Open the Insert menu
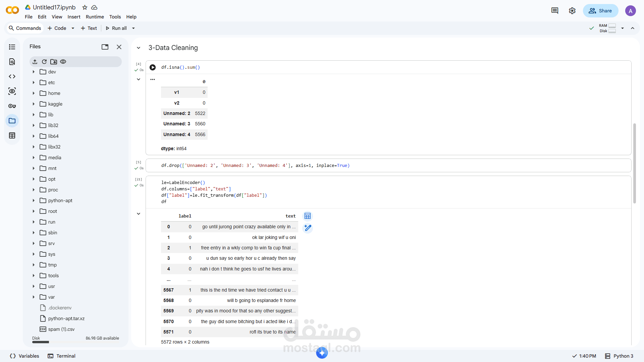Viewport: 644px width, 362px height. click(x=74, y=17)
